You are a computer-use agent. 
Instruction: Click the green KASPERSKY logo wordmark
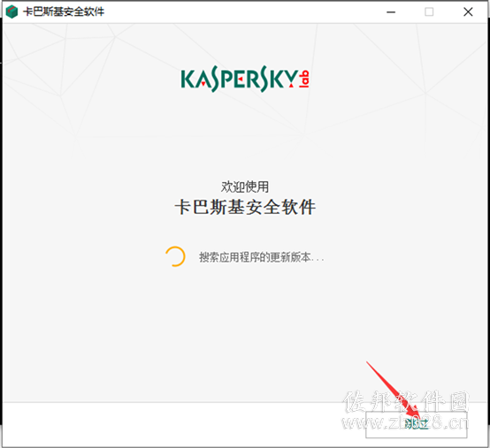tap(240, 79)
